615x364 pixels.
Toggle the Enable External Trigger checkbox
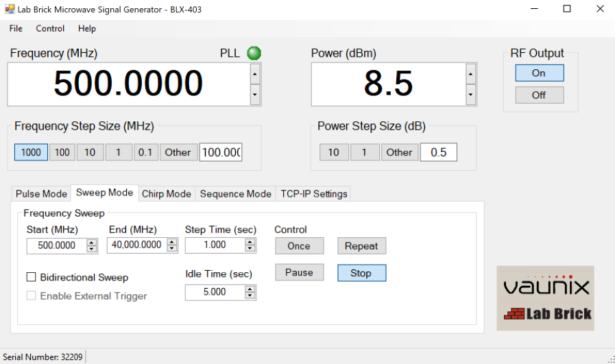point(31,295)
